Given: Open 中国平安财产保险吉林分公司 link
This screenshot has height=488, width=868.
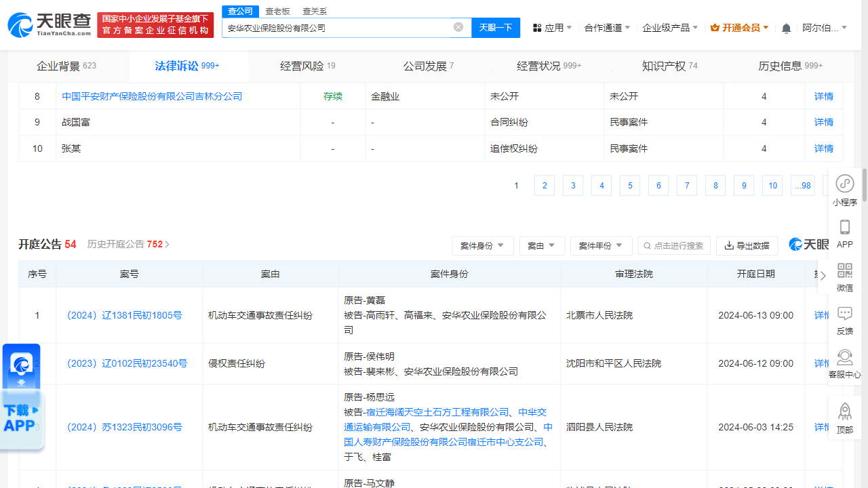Looking at the screenshot, I should (x=152, y=96).
